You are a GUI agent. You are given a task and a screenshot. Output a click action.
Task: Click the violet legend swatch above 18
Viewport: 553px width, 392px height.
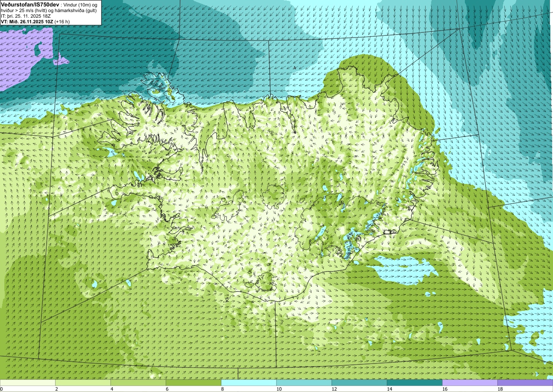click(525, 383)
